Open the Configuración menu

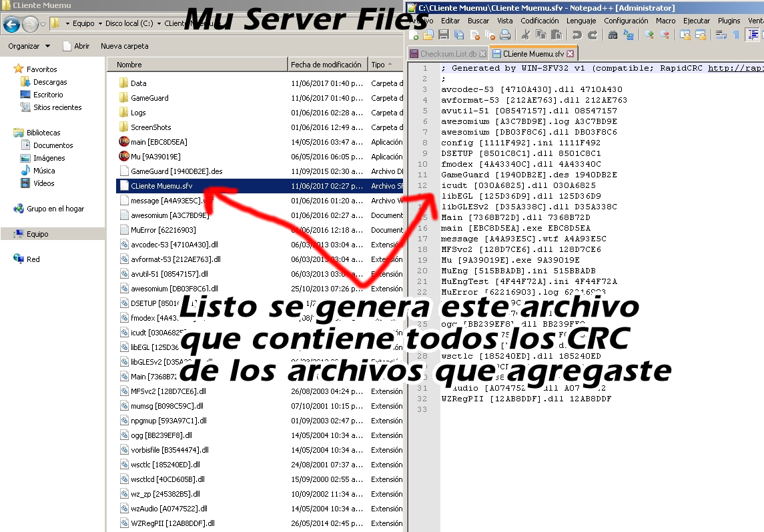626,21
